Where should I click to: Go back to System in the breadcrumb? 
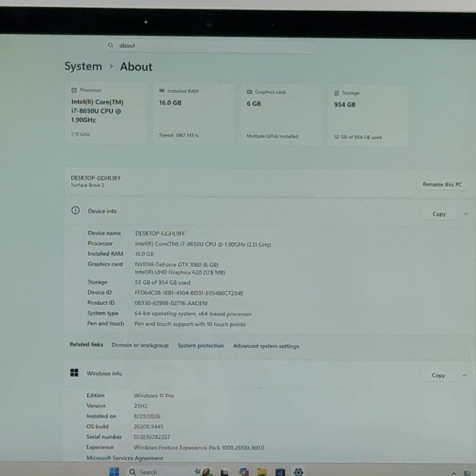(83, 66)
